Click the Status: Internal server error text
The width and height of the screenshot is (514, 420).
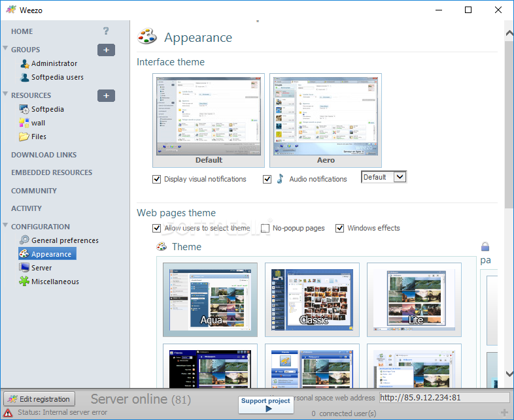[x=63, y=412]
